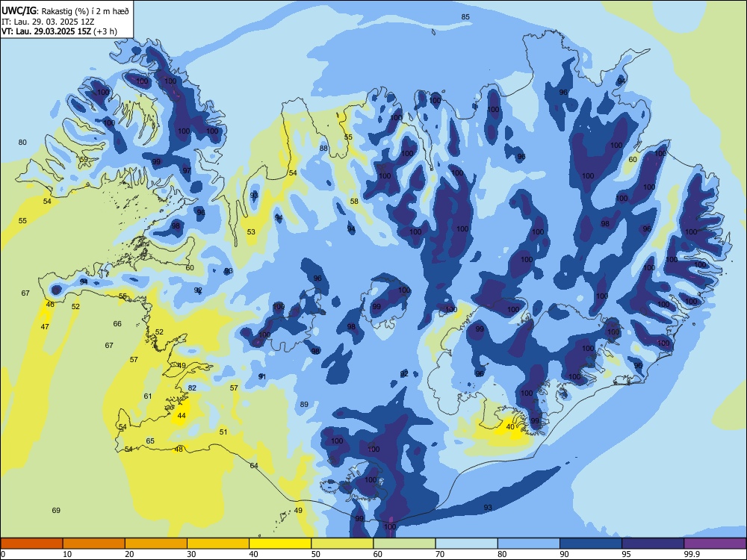
Task: Click the '51' humidity value in southwest Iceland
Action: coord(223,432)
